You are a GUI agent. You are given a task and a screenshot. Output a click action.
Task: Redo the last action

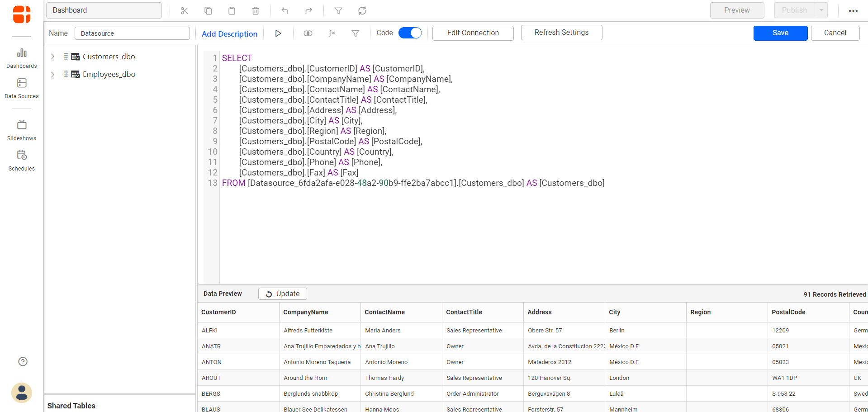pos(308,10)
